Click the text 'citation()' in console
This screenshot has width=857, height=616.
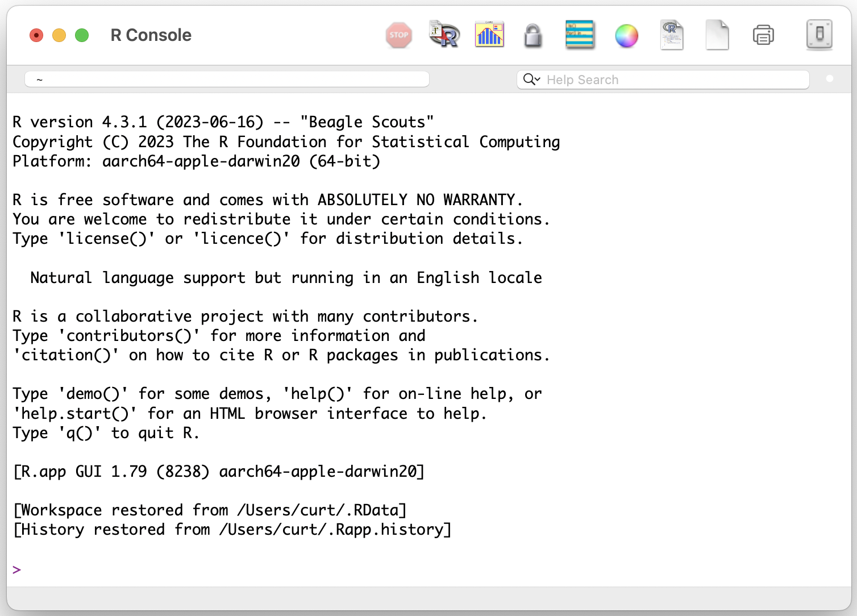click(x=66, y=355)
